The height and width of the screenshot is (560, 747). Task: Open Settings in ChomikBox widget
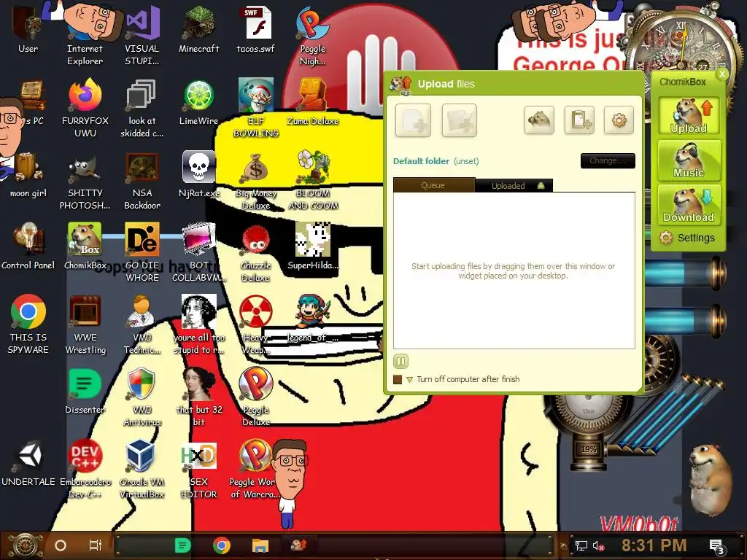pos(689,238)
